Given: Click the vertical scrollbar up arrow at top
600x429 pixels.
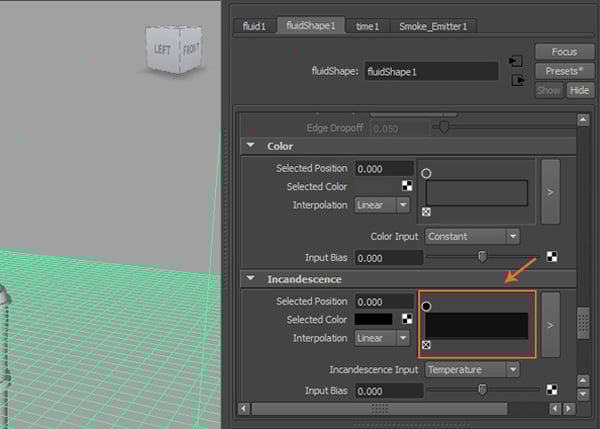Looking at the screenshot, I should pyautogui.click(x=583, y=120).
